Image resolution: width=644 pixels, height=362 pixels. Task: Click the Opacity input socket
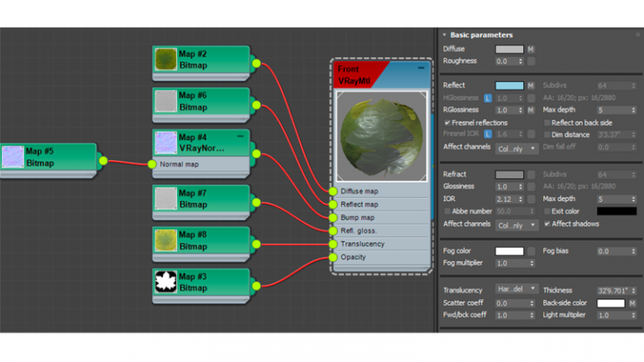click(x=333, y=257)
